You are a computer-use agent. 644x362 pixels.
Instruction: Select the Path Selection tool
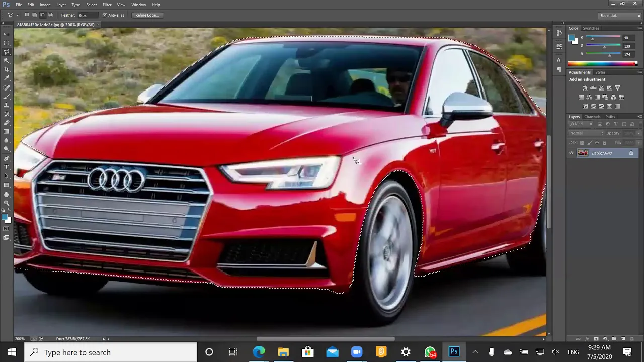click(x=7, y=176)
